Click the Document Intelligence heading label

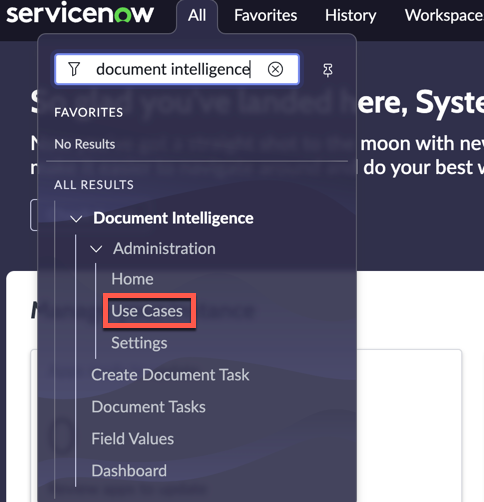click(173, 218)
